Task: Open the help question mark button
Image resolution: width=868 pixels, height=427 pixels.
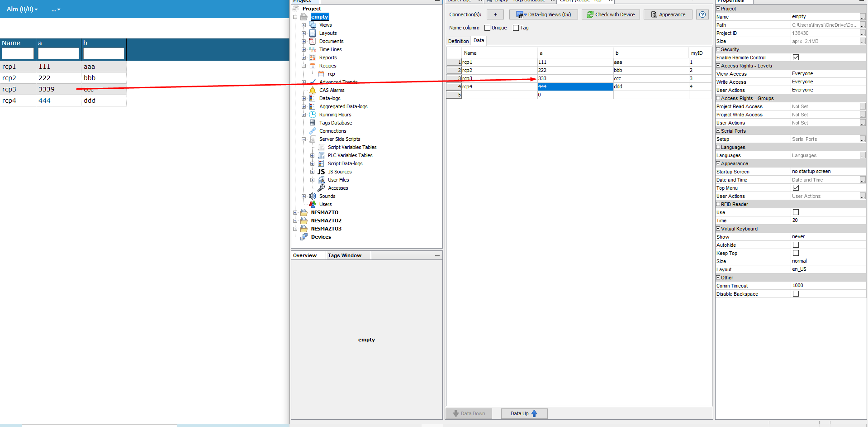Action: 702,14
